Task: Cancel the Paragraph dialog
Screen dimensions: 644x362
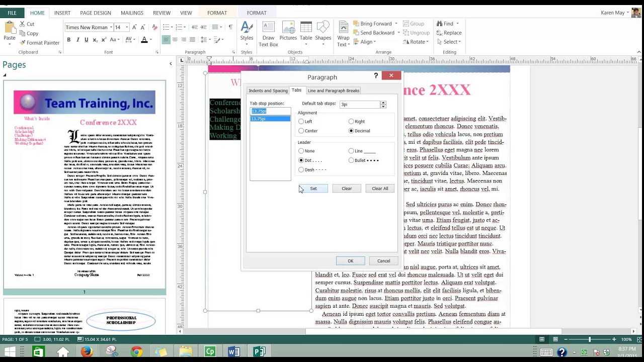Action: (384, 261)
